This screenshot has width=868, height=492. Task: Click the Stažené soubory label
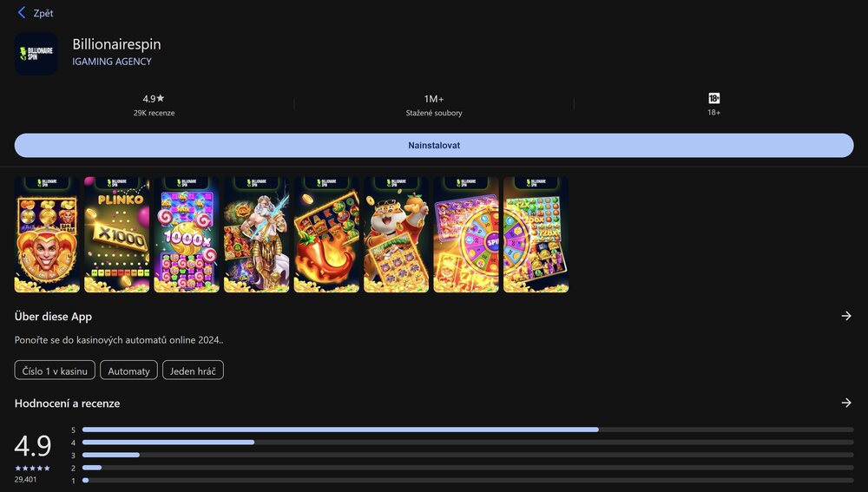pyautogui.click(x=434, y=113)
